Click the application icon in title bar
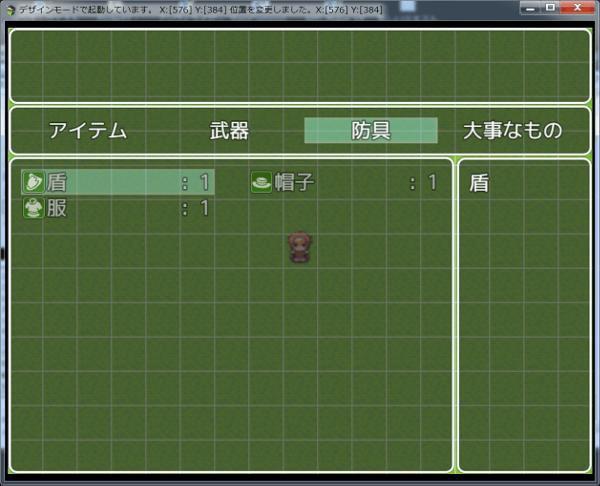Image resolution: width=600 pixels, height=486 pixels. click(11, 10)
